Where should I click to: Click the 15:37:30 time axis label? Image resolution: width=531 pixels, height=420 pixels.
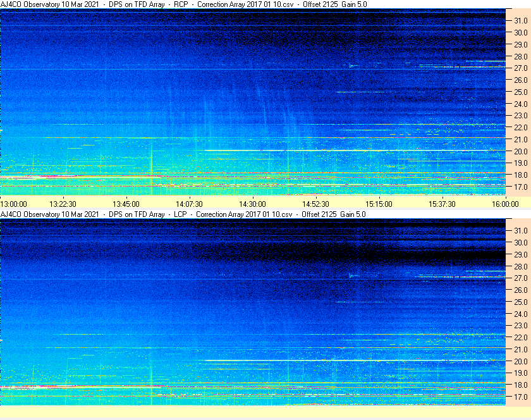tap(442, 204)
